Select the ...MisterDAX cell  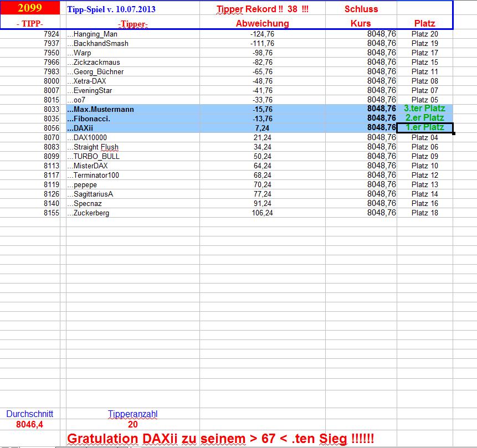pyautogui.click(x=132, y=166)
